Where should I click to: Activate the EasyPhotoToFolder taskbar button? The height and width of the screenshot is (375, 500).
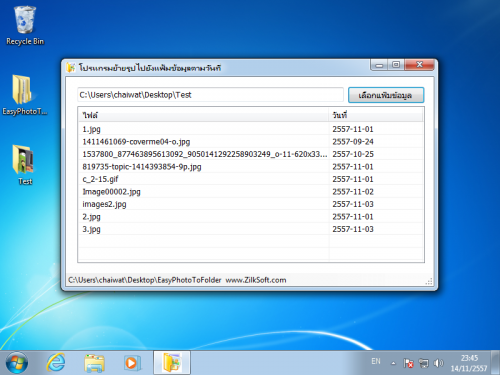coord(172,362)
